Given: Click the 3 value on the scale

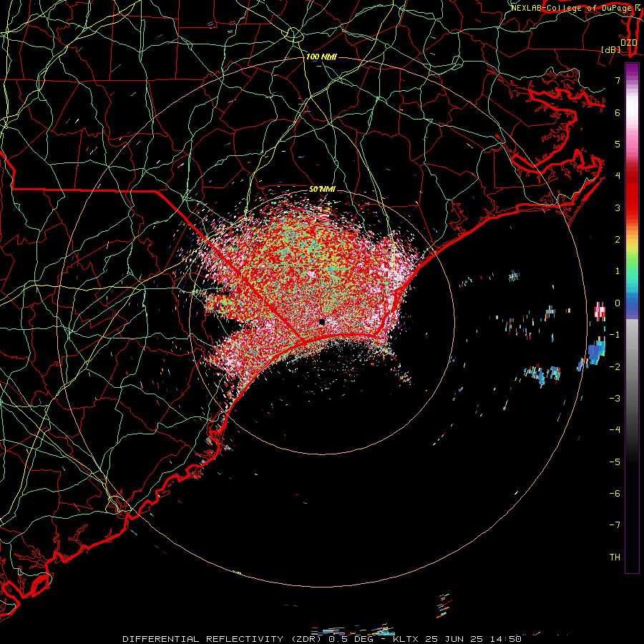Looking at the screenshot, I should tap(618, 208).
